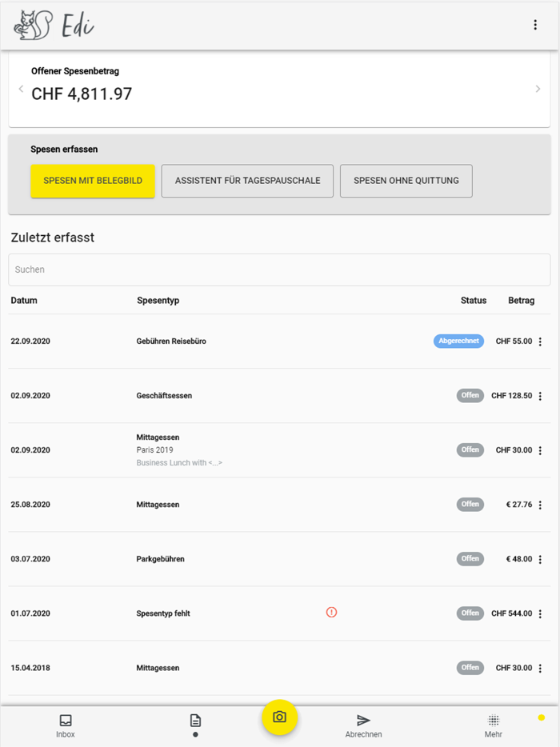Open the three-dot menu in the header
This screenshot has height=747, width=560.
pyautogui.click(x=535, y=25)
